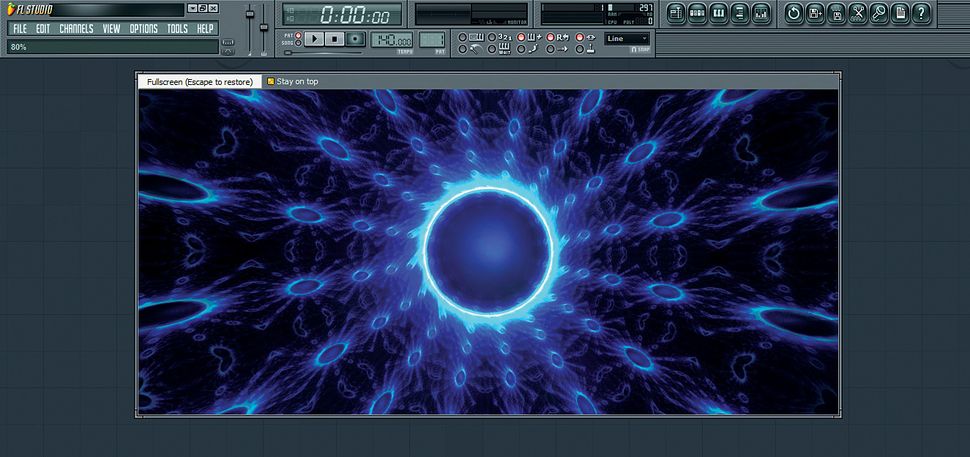
Task: Click the question mark Help icon
Action: click(921, 13)
